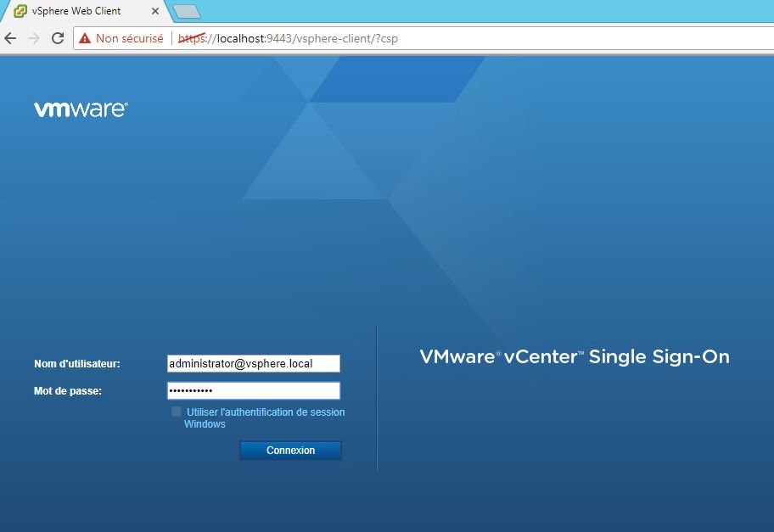Focus the Nom d'utilisateur field

pos(253,364)
